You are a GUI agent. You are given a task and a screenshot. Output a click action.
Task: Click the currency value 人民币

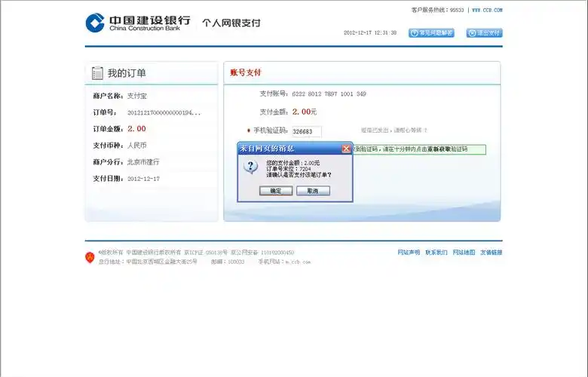(137, 146)
